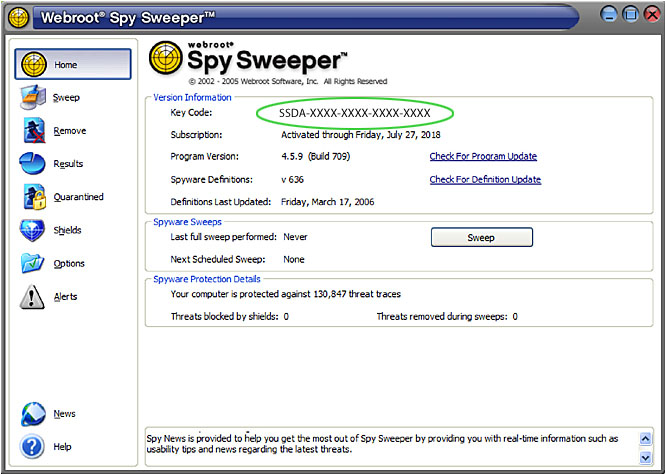Click the subscription date 'July 27, 2018' text
The height and width of the screenshot is (474, 666).
coord(413,135)
